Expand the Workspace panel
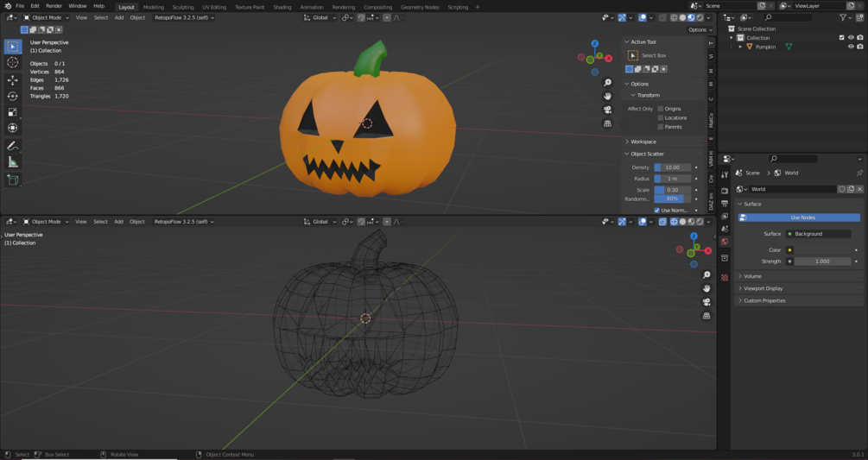Screen dimensions: 868x460 [x=643, y=142]
